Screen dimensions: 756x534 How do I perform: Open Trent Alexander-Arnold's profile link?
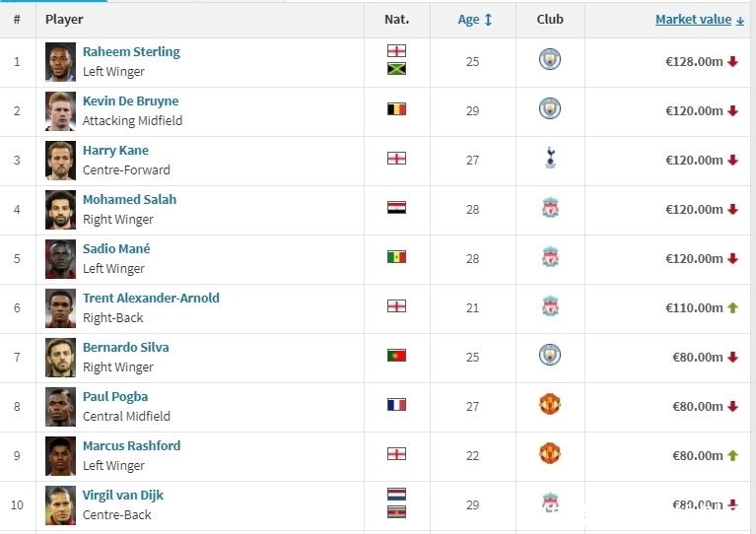coord(151,299)
